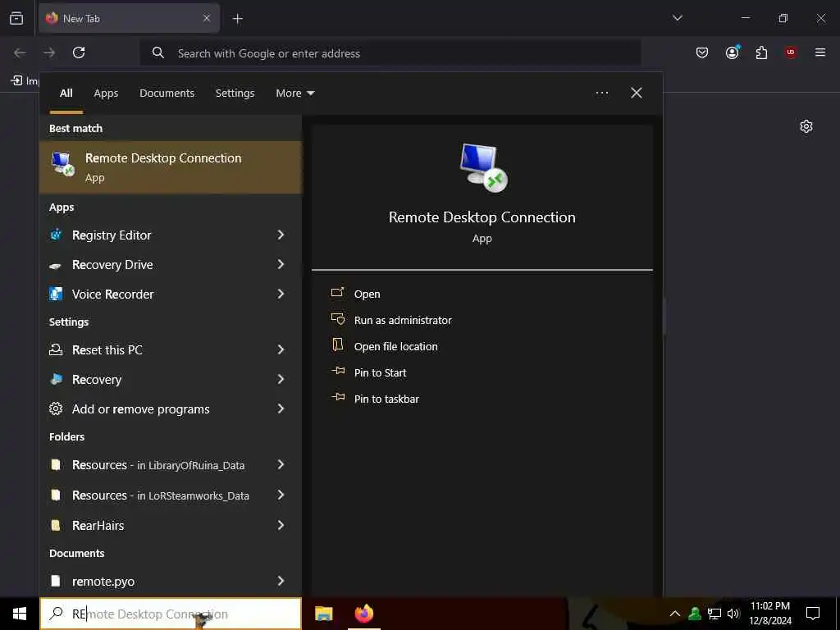Expand Resources in LoRSteamworks_Data chevron
The image size is (840, 630).
[x=281, y=495]
